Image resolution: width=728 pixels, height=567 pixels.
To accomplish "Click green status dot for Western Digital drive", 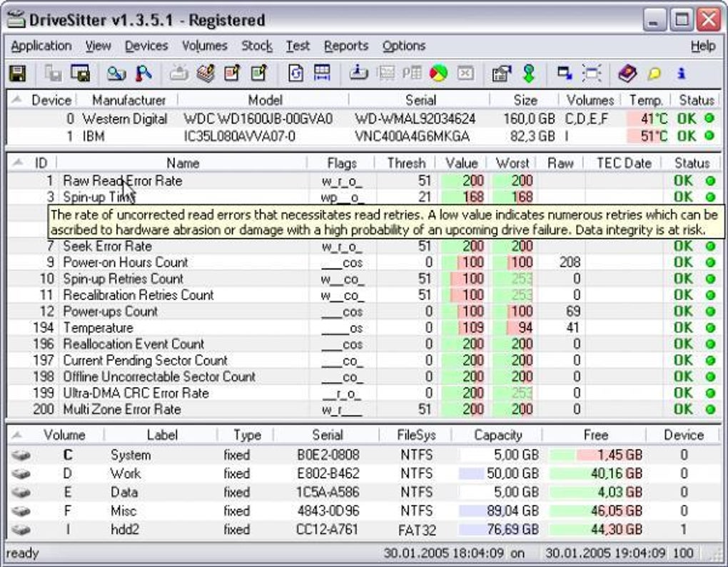I will coord(709,119).
